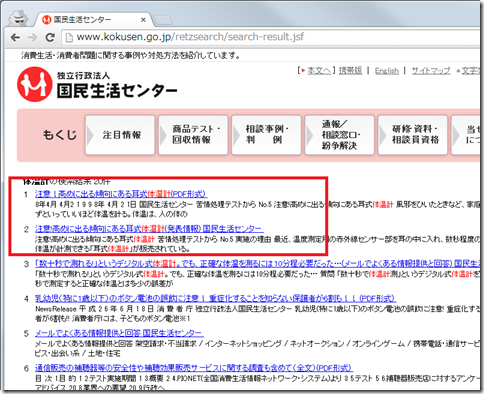Click the page icon in address bar
The image size is (484, 394).
tap(69, 37)
